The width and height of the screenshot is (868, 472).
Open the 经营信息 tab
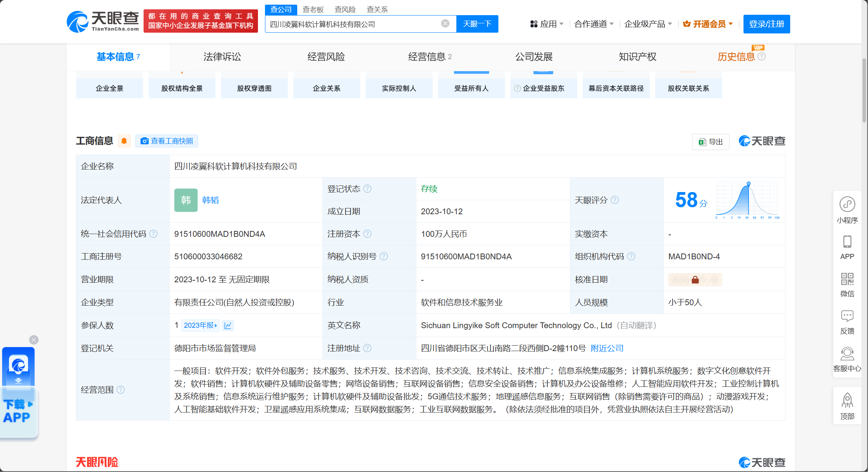(430, 57)
